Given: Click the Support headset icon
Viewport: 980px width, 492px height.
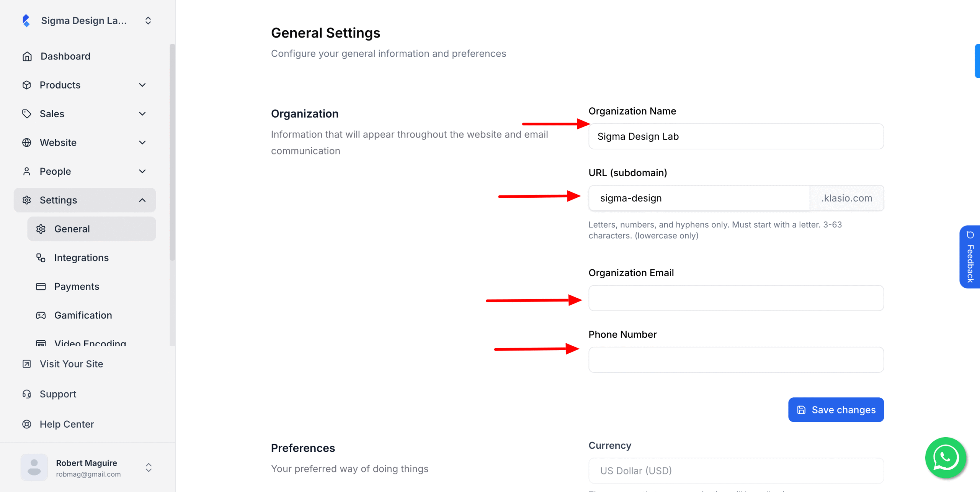Looking at the screenshot, I should coord(27,394).
